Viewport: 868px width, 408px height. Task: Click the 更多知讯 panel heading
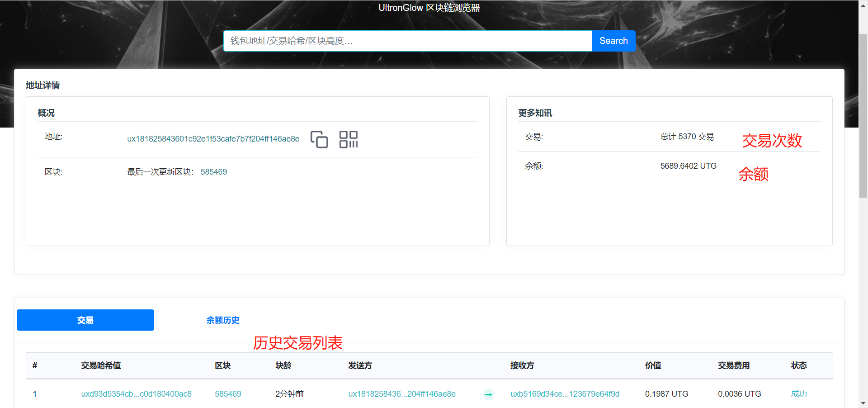pos(535,113)
